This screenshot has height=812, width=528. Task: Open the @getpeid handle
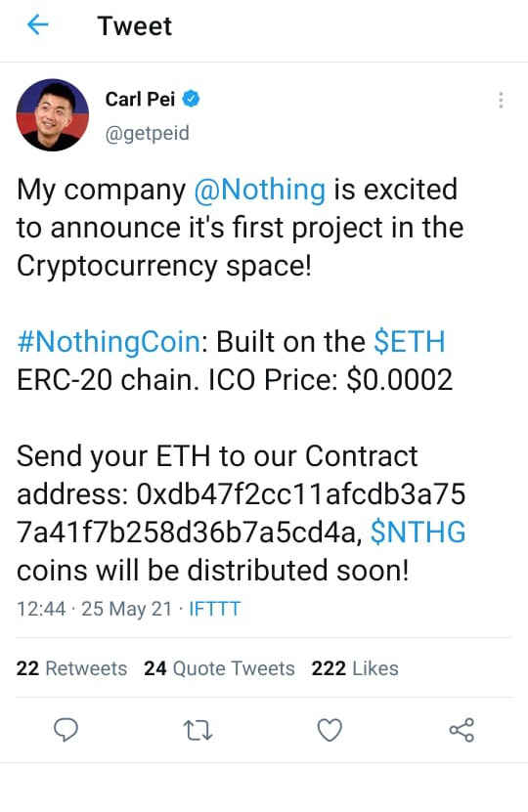coord(148,134)
